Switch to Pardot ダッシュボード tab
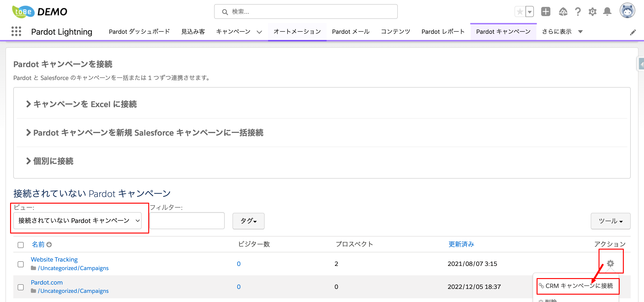This screenshot has height=302, width=644. [x=139, y=31]
